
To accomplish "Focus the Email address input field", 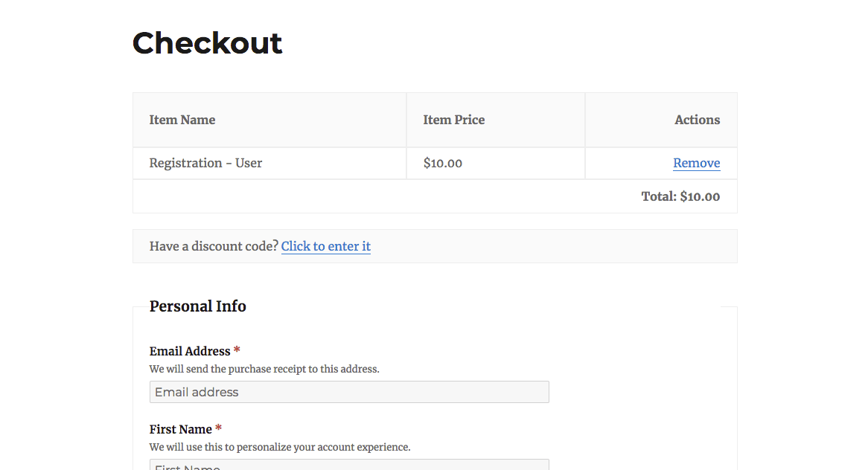I will point(349,392).
